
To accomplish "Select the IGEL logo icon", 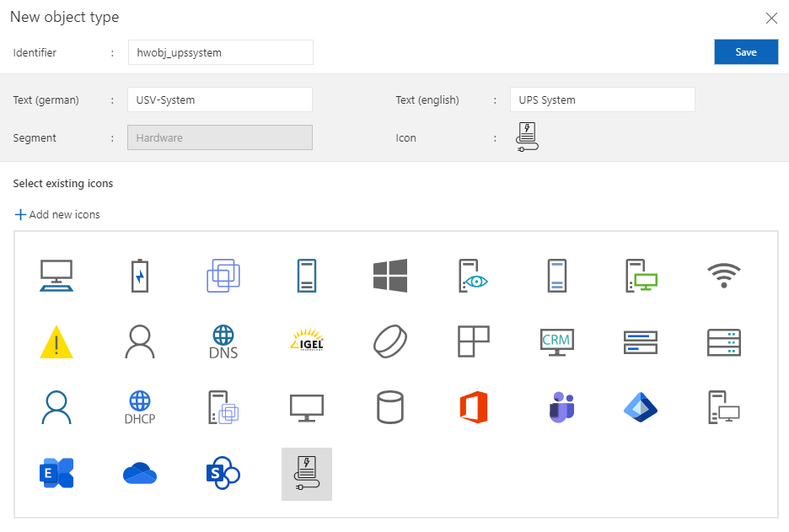I will coord(307,341).
